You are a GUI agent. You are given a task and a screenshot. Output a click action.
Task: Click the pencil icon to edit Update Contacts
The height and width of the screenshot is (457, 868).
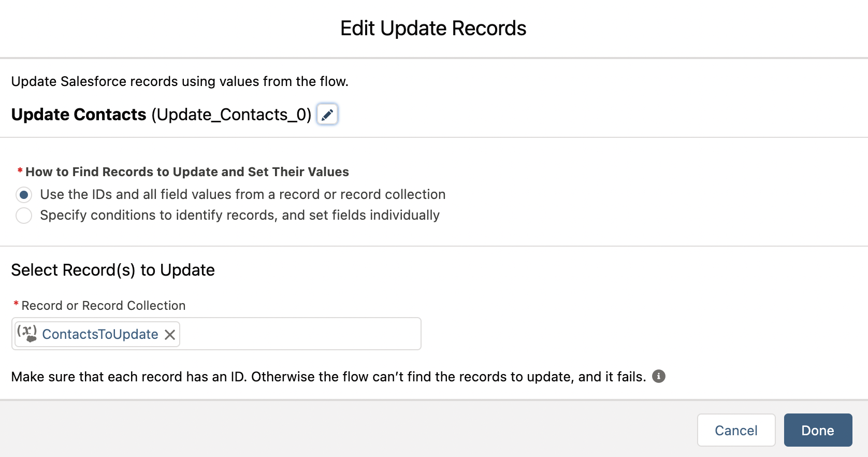[x=327, y=115]
